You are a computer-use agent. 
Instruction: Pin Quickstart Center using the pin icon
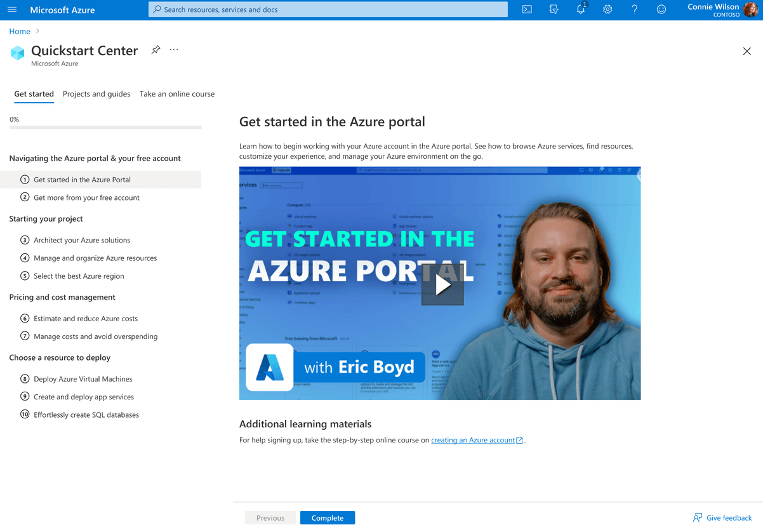tap(156, 50)
